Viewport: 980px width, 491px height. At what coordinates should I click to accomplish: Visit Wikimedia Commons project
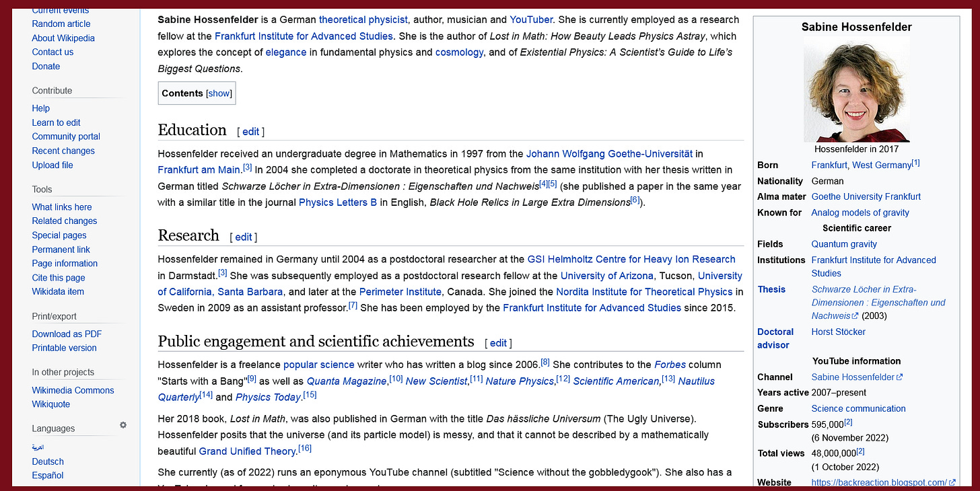point(73,390)
